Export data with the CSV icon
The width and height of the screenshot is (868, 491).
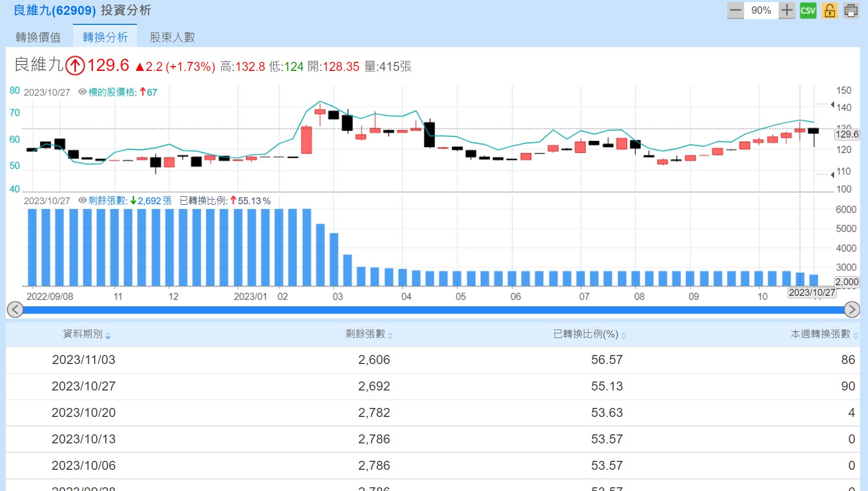808,11
